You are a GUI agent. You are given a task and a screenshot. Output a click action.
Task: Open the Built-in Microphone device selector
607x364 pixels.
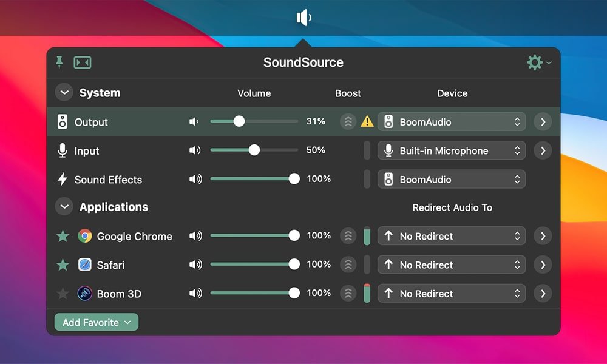(452, 150)
